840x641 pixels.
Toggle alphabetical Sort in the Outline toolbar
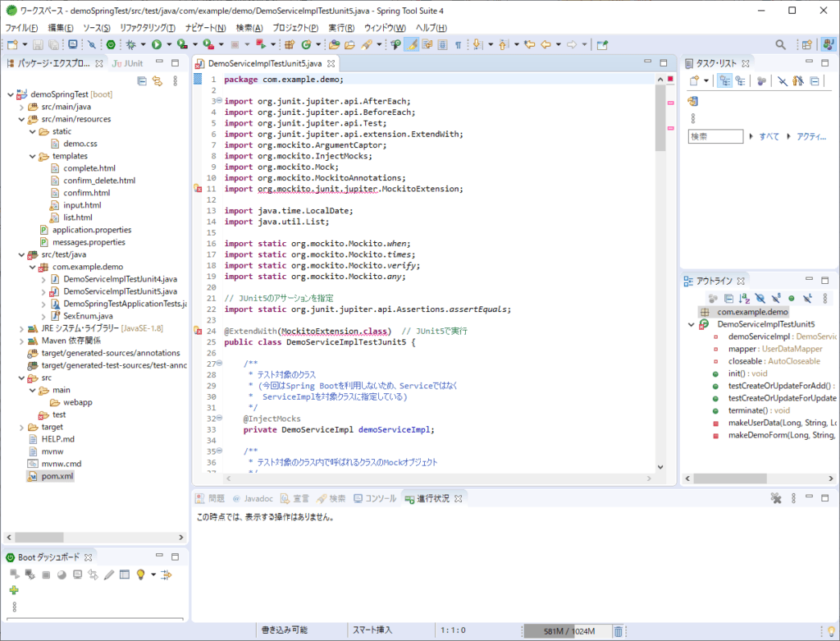pyautogui.click(x=744, y=299)
